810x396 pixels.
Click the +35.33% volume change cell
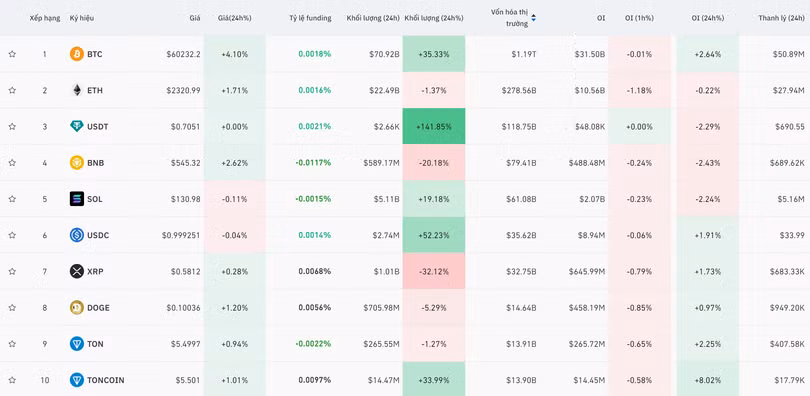[434, 54]
